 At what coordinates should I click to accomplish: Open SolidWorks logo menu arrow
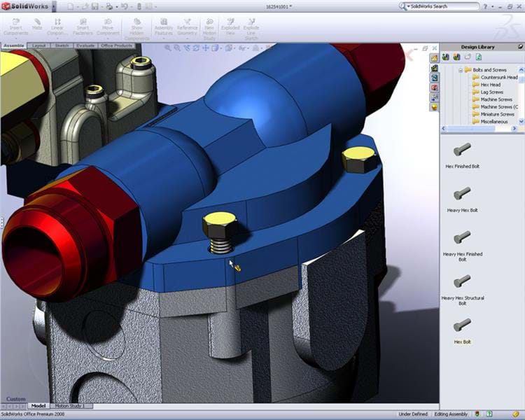click(x=54, y=6)
